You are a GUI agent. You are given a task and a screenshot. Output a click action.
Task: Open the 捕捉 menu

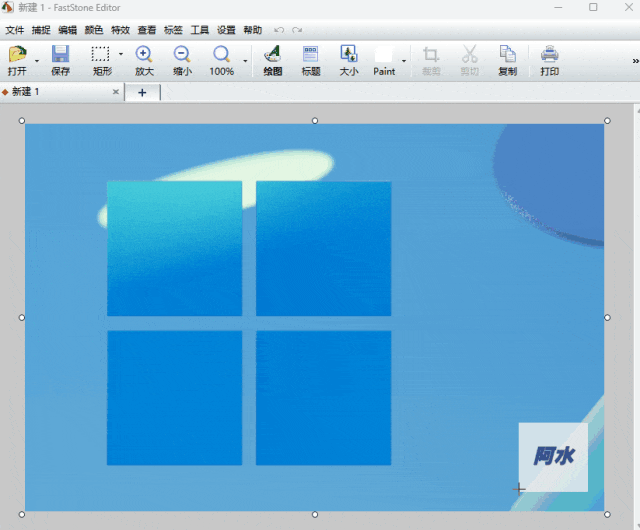point(41,30)
